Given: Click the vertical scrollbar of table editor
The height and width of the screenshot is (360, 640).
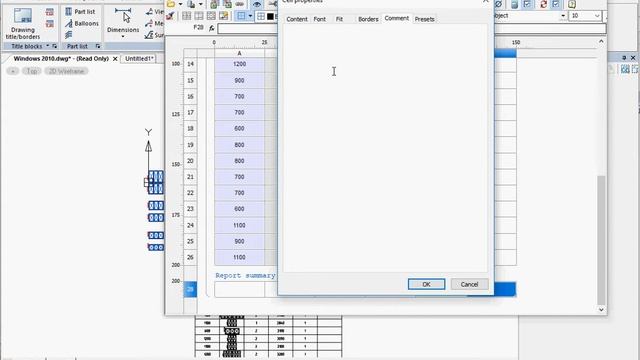Looking at the screenshot, I should 601,241.
